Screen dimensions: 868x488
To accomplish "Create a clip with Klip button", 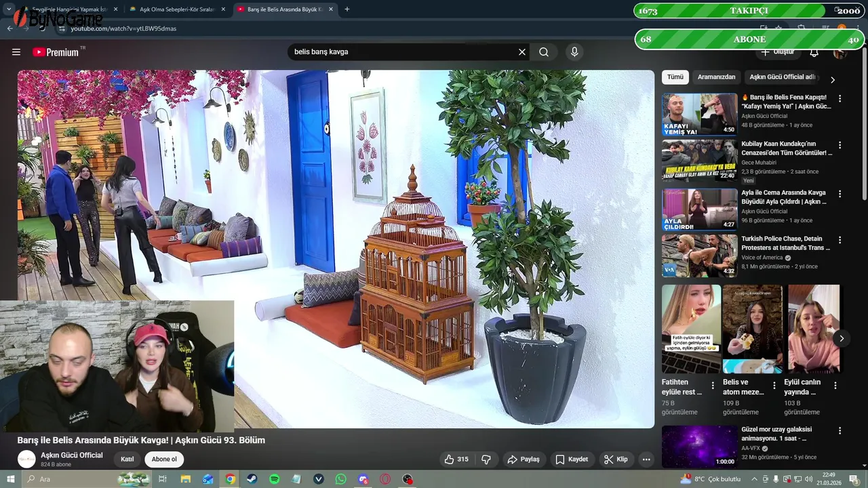I will click(616, 460).
